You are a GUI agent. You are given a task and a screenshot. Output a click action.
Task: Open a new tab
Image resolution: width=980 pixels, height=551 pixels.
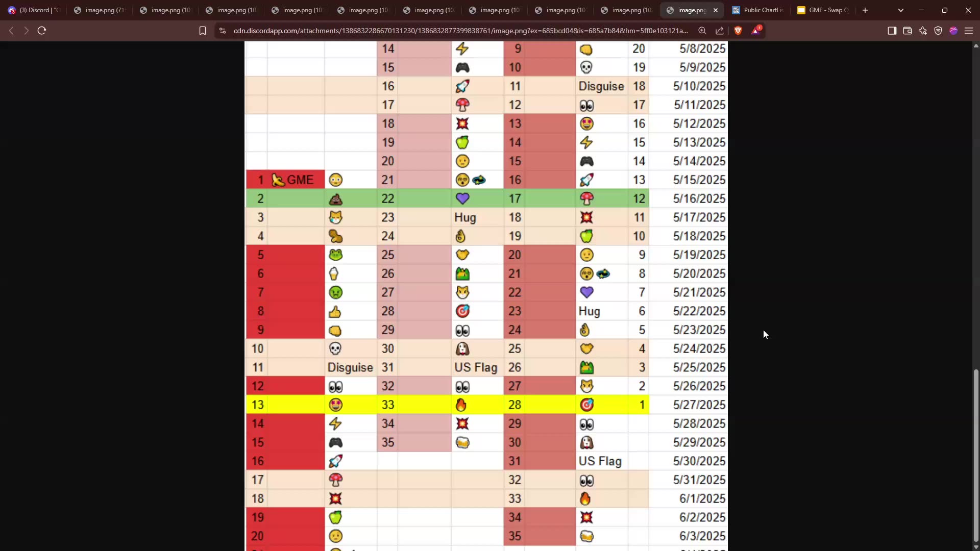(x=865, y=10)
